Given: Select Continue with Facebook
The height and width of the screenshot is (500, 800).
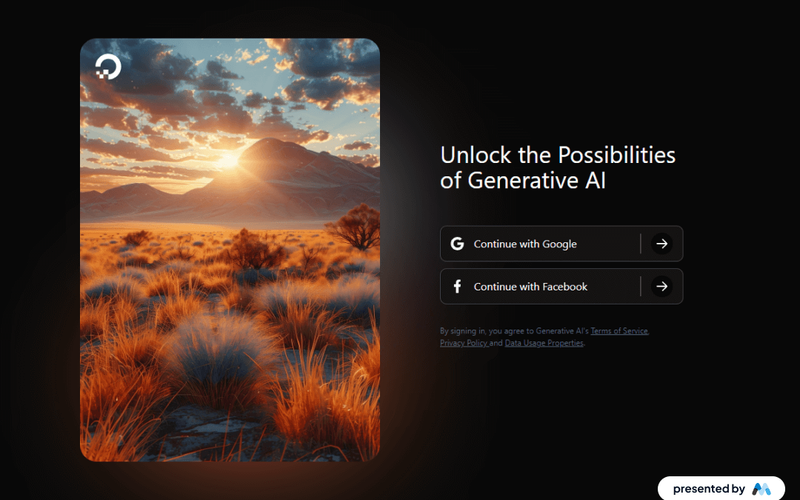Looking at the screenshot, I should click(561, 286).
